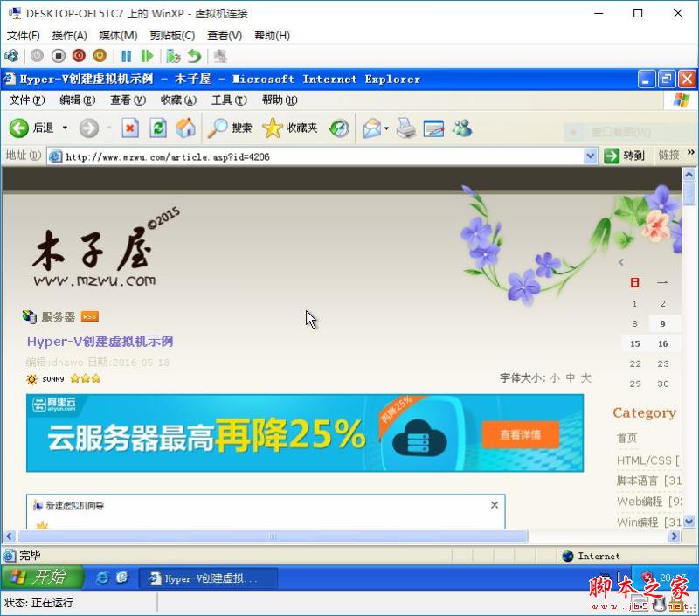Image resolution: width=699 pixels, height=616 pixels.
Task: Click the Internet zone status bar icon
Action: [567, 556]
